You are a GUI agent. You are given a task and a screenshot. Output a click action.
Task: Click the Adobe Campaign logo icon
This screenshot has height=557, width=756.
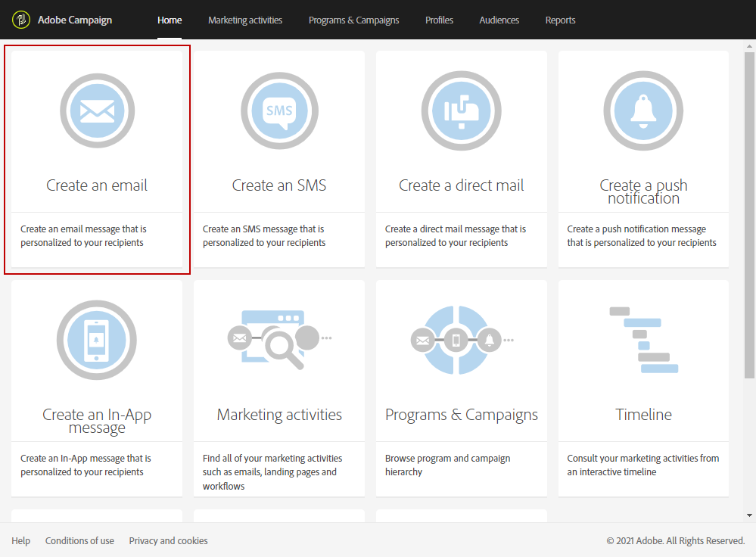point(21,20)
